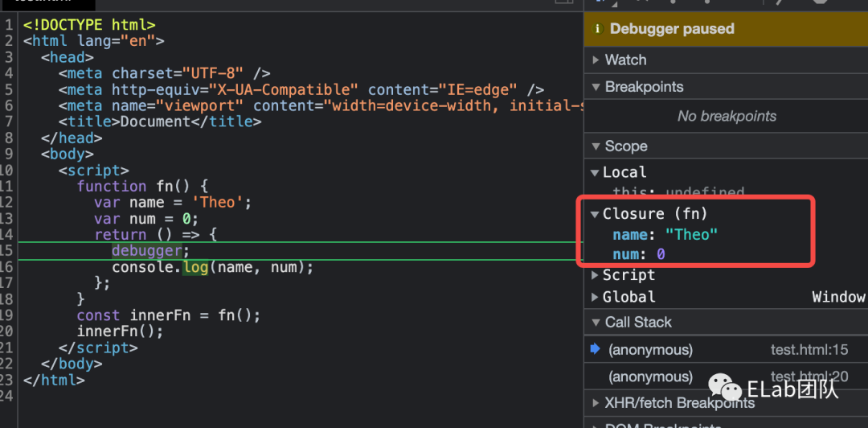This screenshot has width=868, height=428.
Task: Click the info icon in Debugger paused banner
Action: click(x=596, y=29)
